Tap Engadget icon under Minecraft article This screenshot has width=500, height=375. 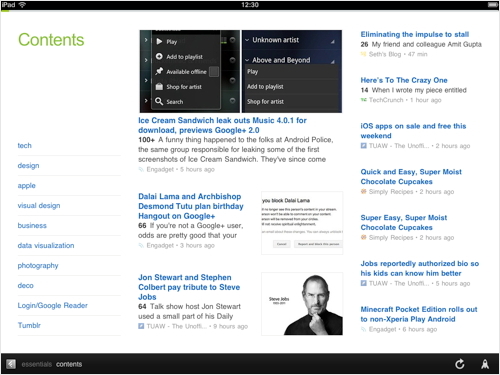click(x=363, y=329)
